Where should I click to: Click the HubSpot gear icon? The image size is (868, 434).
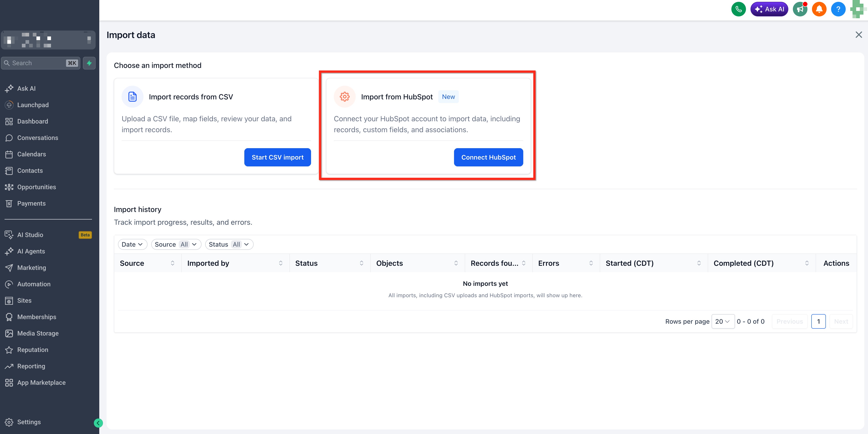pos(344,97)
